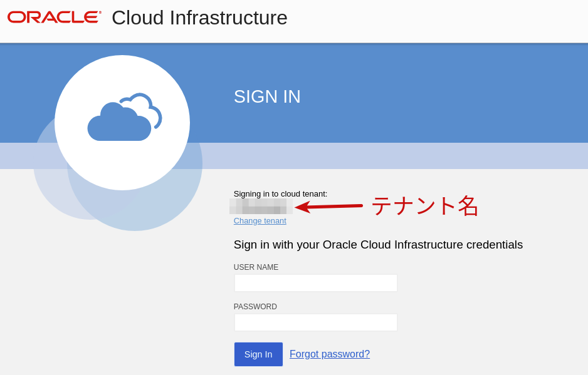Image resolution: width=588 pixels, height=375 pixels.
Task: Click the Oracle wordmark in the header
Action: [53, 17]
